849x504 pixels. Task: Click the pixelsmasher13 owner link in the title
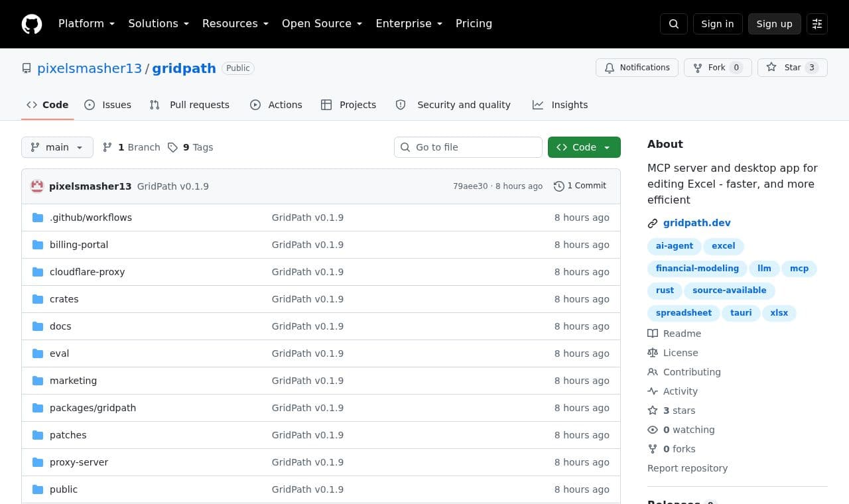coord(90,68)
